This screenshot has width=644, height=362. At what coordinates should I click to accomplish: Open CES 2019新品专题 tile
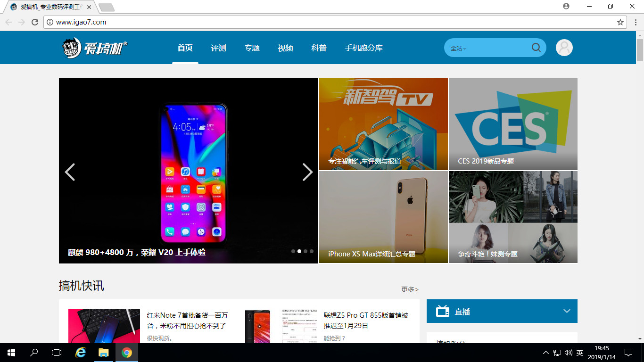click(513, 124)
